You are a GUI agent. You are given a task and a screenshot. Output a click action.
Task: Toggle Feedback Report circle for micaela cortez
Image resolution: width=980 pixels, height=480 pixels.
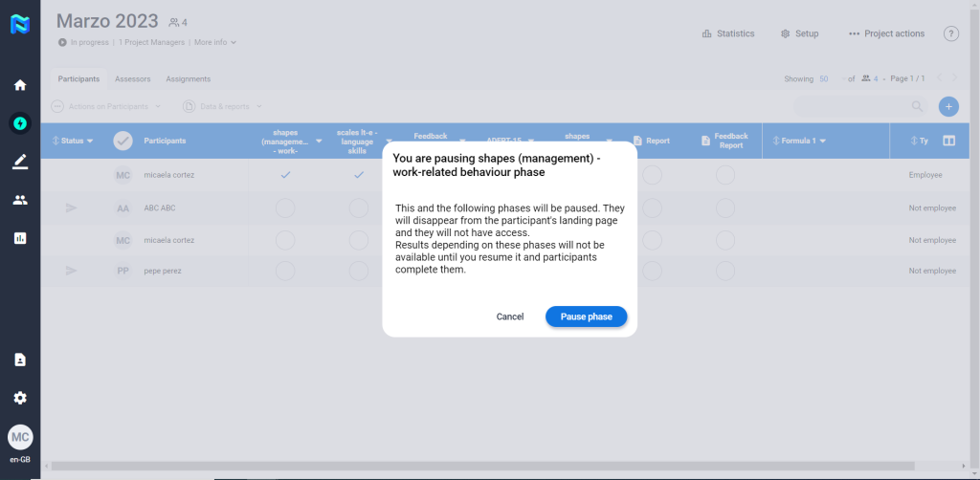click(725, 175)
